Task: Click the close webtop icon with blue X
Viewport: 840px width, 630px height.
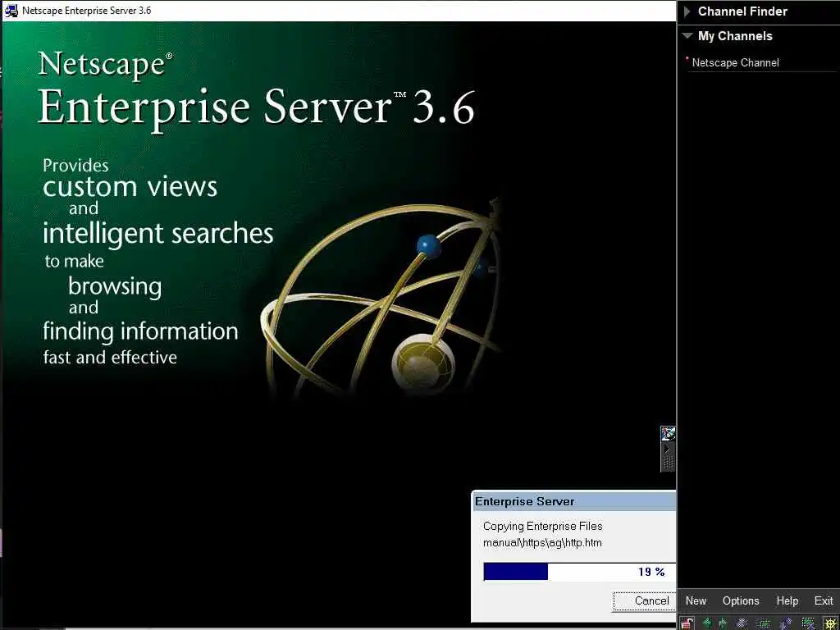Action: tap(808, 623)
